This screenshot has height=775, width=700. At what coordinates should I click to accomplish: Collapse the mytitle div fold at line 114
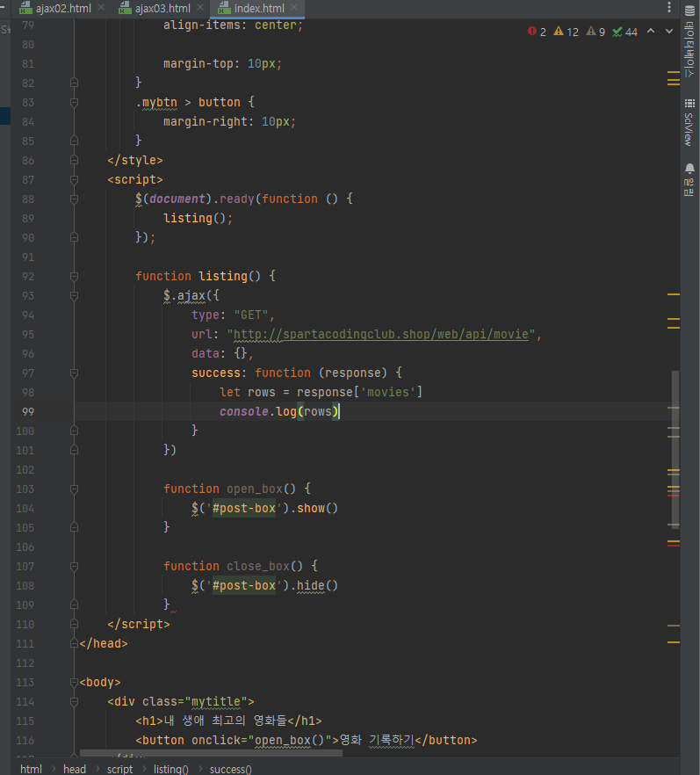pyautogui.click(x=74, y=702)
